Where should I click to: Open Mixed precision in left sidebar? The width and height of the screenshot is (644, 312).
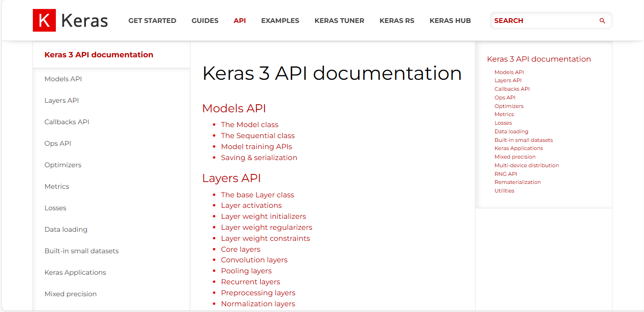click(71, 294)
